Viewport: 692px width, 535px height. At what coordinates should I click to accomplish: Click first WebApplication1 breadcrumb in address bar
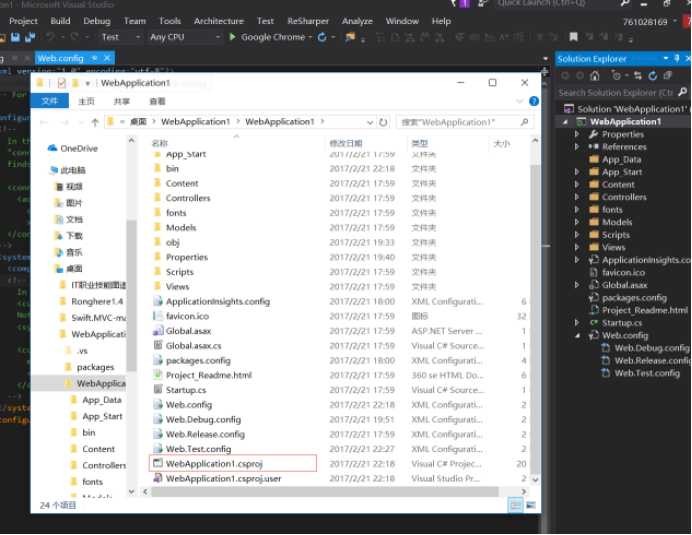click(x=196, y=121)
